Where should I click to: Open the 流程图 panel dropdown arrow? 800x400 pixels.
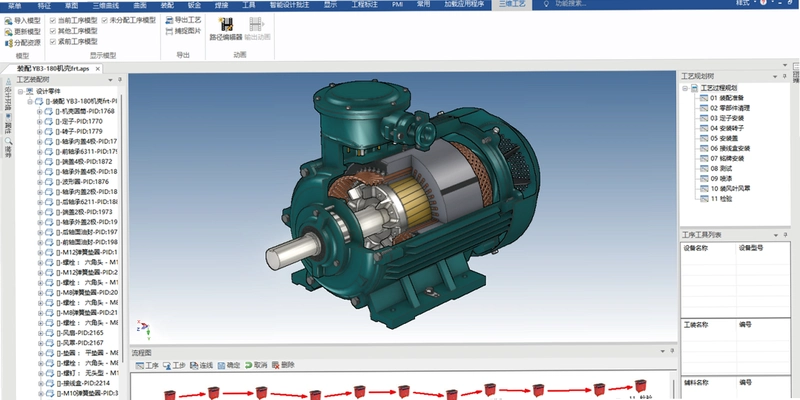663,352
